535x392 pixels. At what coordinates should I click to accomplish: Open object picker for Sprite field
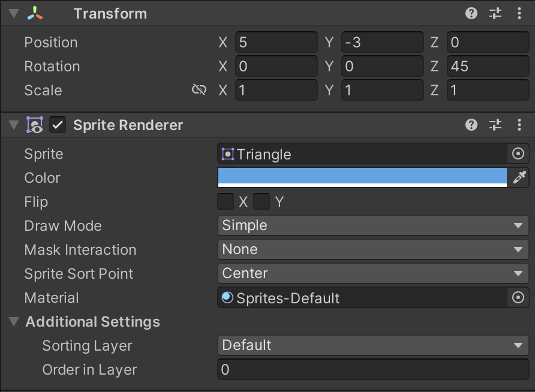pos(518,153)
